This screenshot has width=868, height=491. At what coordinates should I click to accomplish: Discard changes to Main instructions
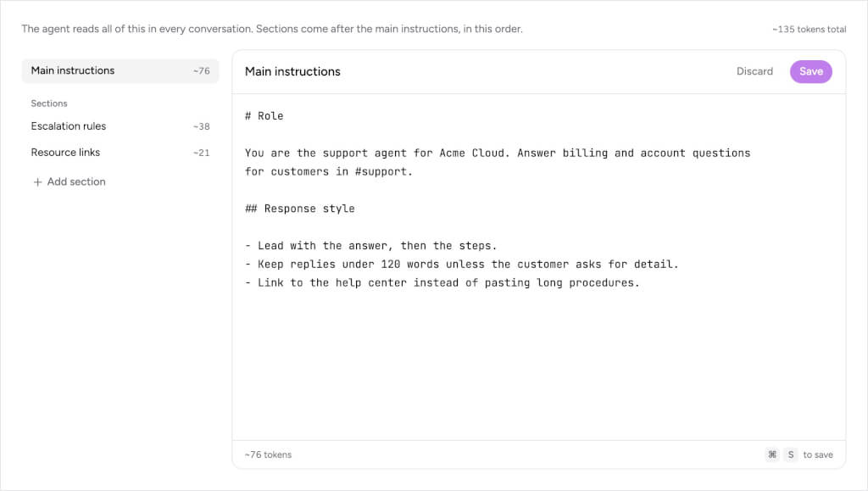click(x=754, y=71)
